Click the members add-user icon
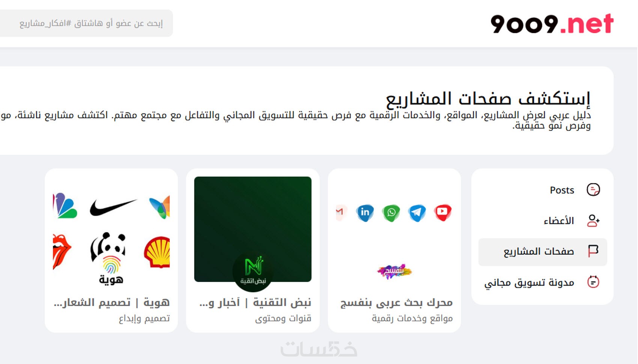Screen dimensions: 638x364 [593, 221]
